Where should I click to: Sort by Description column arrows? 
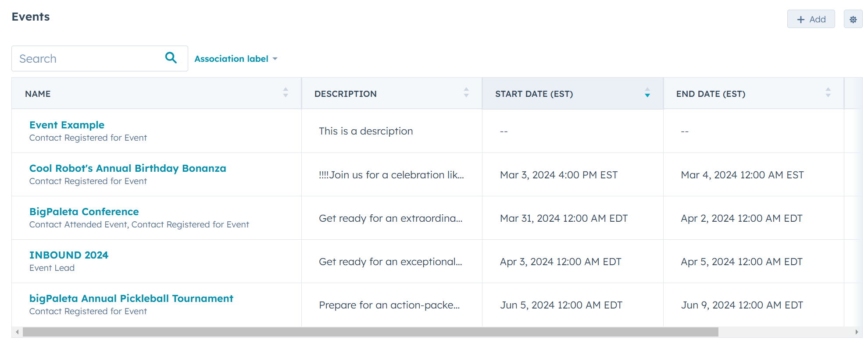pyautogui.click(x=466, y=92)
